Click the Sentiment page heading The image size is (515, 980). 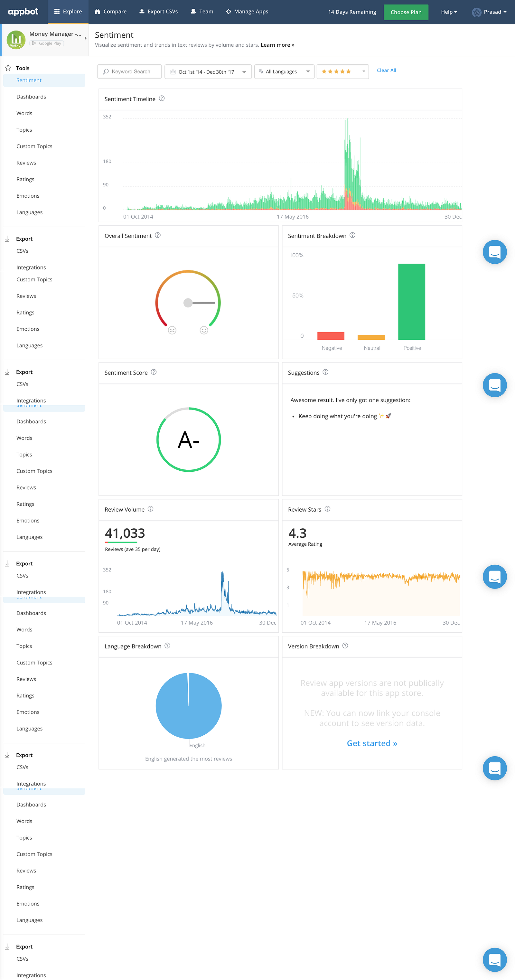(114, 35)
